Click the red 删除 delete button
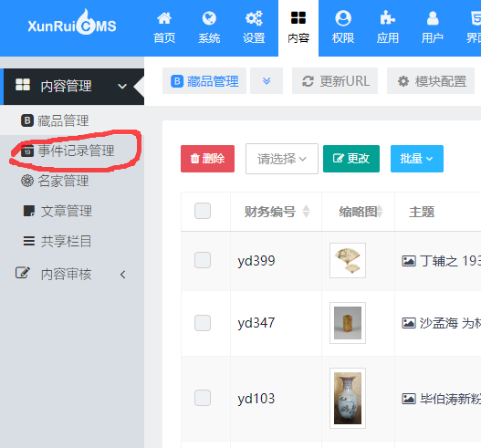The width and height of the screenshot is (481, 448). point(207,159)
